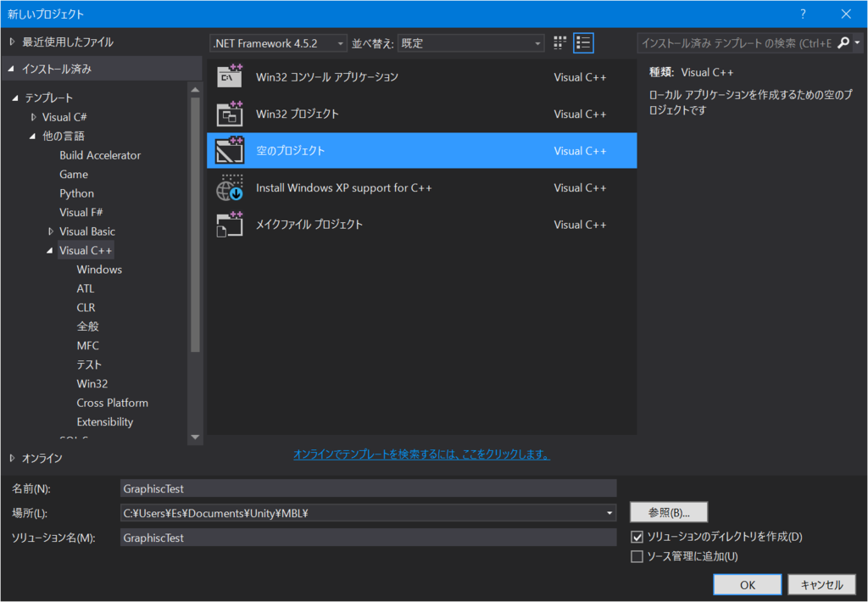Click the tree scrollbar up arrow

coord(195,89)
